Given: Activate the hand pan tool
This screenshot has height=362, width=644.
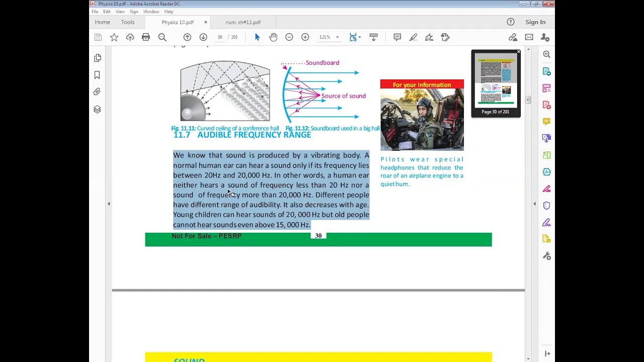Looking at the screenshot, I should pos(273,37).
